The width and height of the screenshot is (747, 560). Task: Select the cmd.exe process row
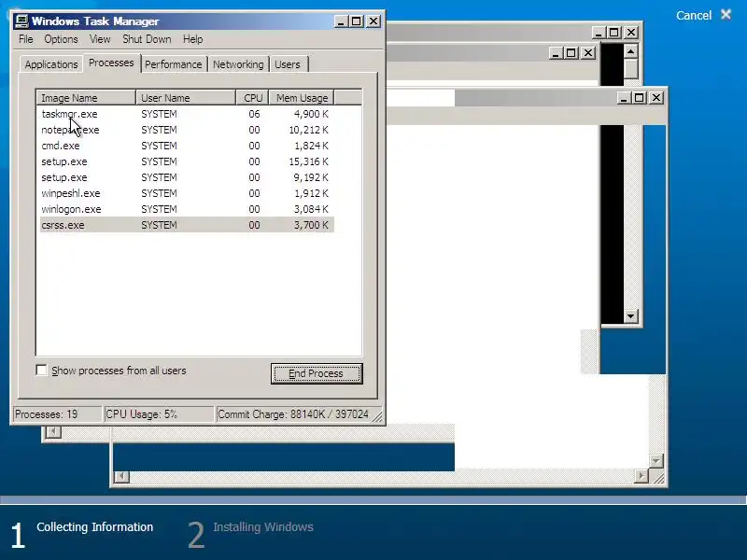pos(187,146)
